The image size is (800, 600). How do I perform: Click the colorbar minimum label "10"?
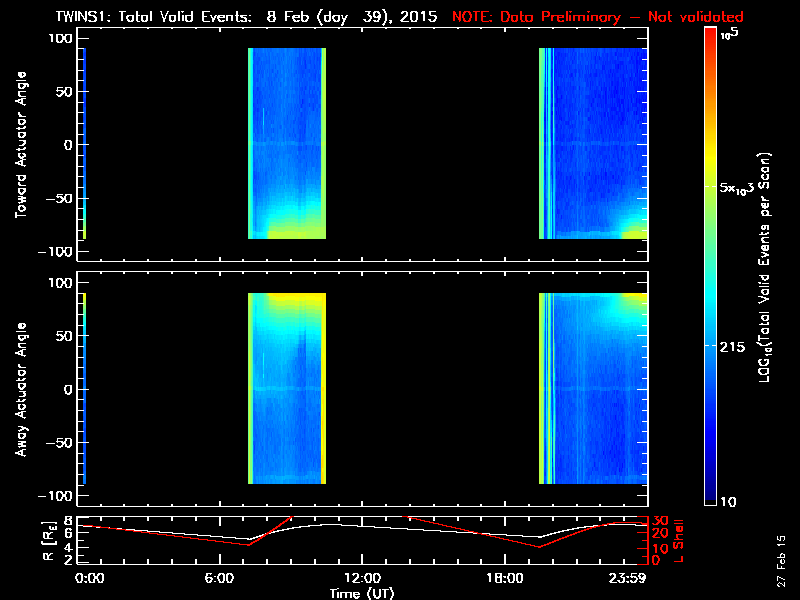(x=728, y=502)
